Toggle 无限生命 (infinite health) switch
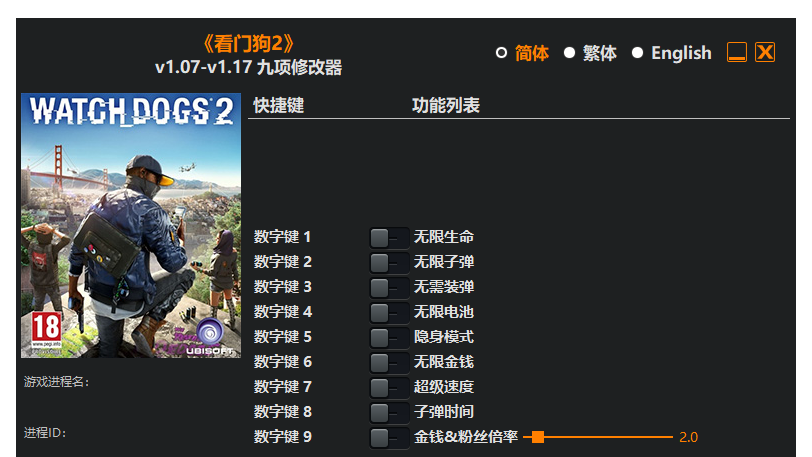 click(389, 238)
